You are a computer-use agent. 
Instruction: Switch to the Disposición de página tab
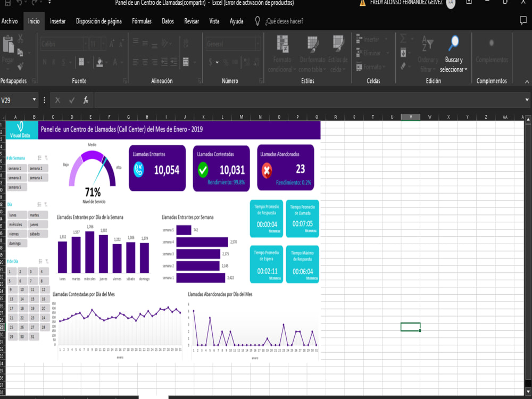pos(99,21)
